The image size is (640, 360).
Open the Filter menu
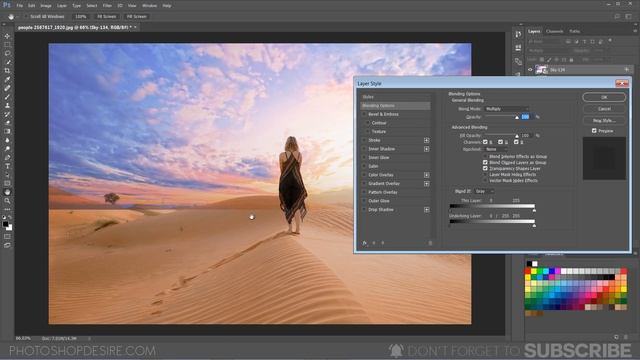107,6
